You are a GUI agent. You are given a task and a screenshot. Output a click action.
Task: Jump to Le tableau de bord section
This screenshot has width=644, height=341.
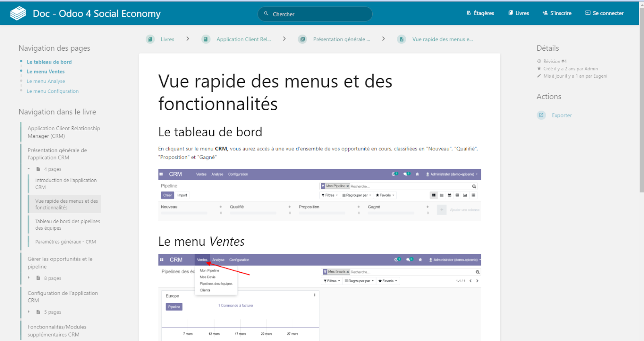[x=49, y=62]
